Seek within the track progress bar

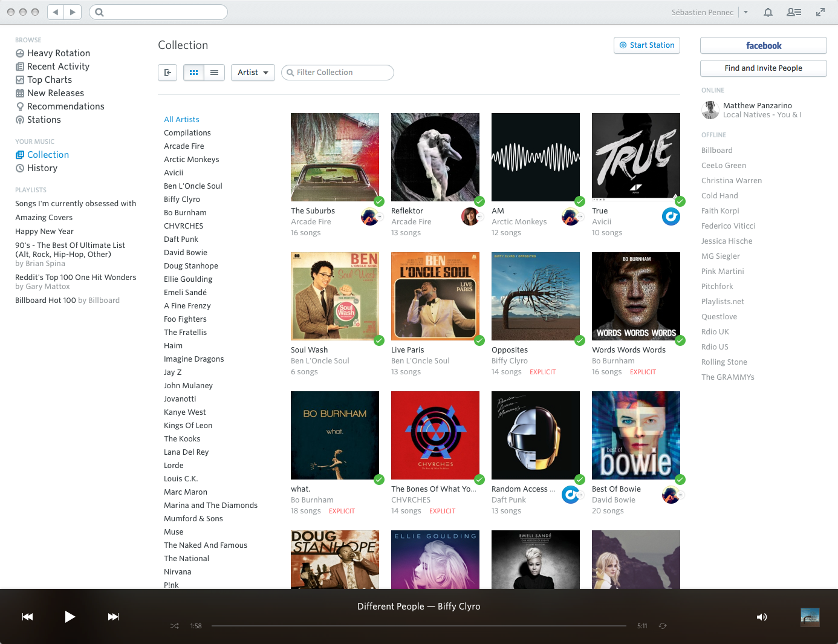[x=419, y=626]
